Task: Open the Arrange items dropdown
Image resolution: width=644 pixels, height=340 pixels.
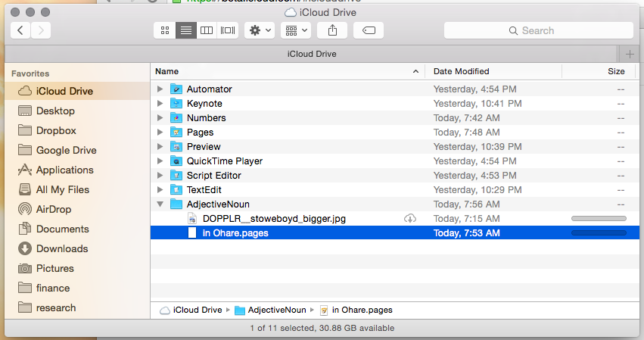Action: [x=296, y=30]
